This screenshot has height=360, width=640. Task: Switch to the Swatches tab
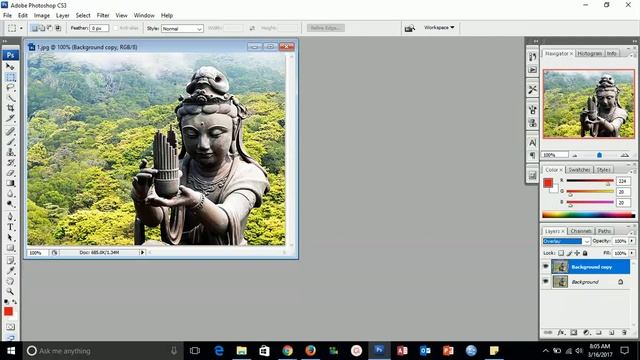579,169
